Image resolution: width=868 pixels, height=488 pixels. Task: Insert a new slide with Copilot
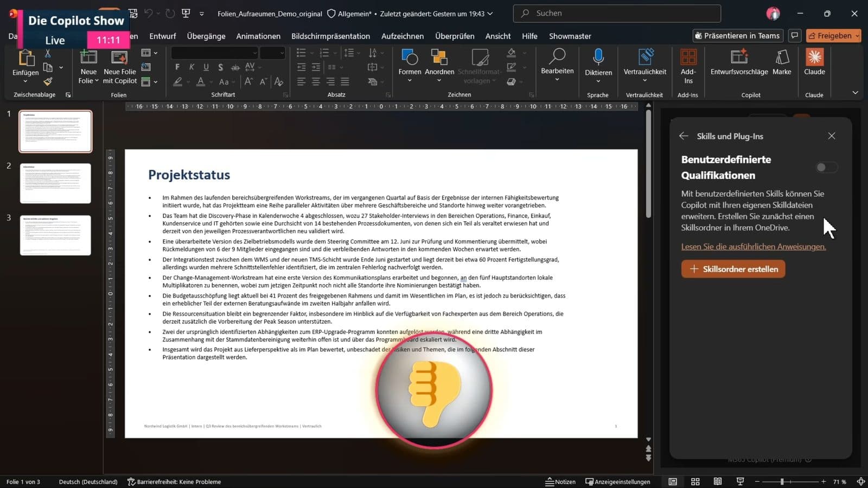(x=120, y=67)
